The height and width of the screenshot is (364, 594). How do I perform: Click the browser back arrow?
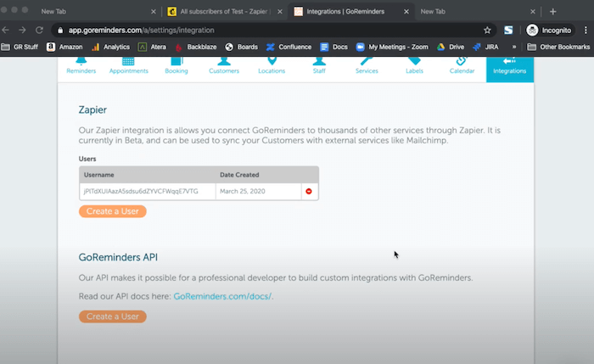point(6,30)
